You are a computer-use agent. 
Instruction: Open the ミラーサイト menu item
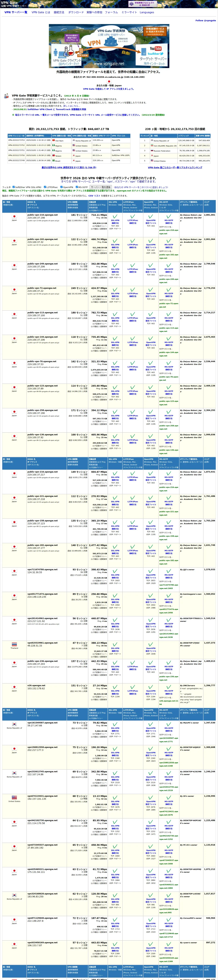coord(129,12)
